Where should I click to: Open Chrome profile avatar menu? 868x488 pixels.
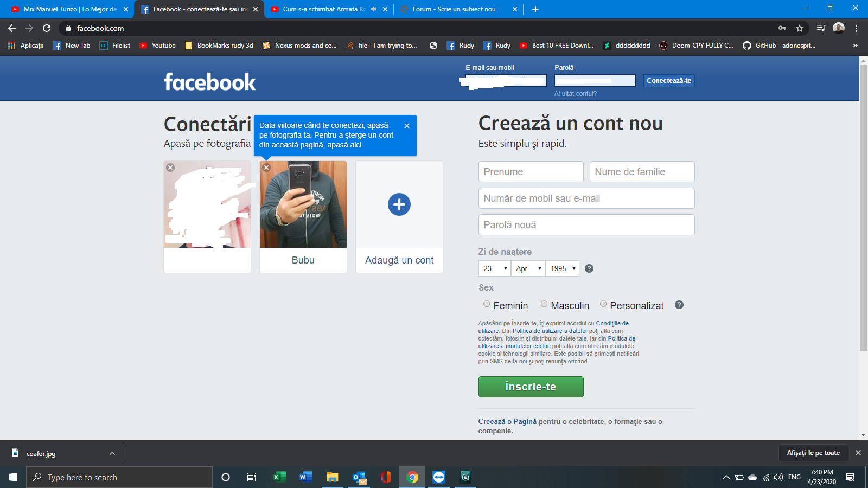(x=839, y=28)
